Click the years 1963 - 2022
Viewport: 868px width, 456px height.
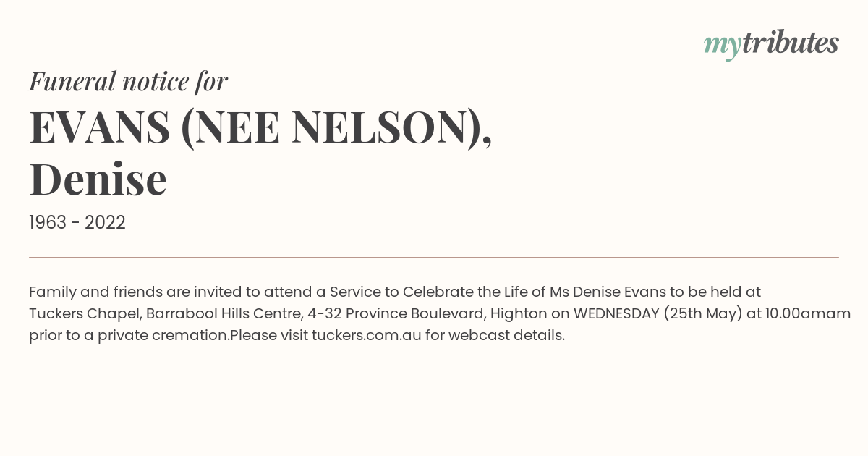click(x=77, y=222)
